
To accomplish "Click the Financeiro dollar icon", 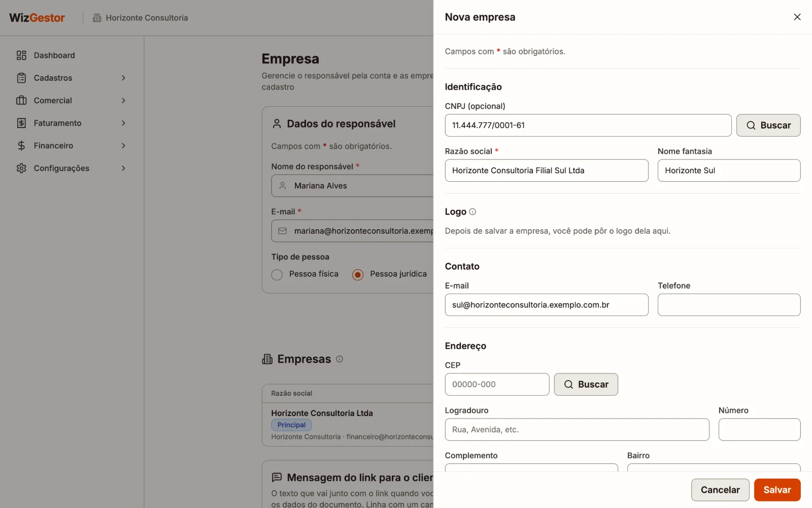I will tap(21, 146).
